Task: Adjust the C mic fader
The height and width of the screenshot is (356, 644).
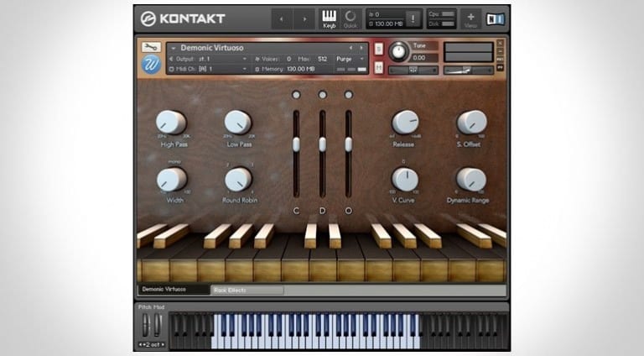Action: point(296,144)
